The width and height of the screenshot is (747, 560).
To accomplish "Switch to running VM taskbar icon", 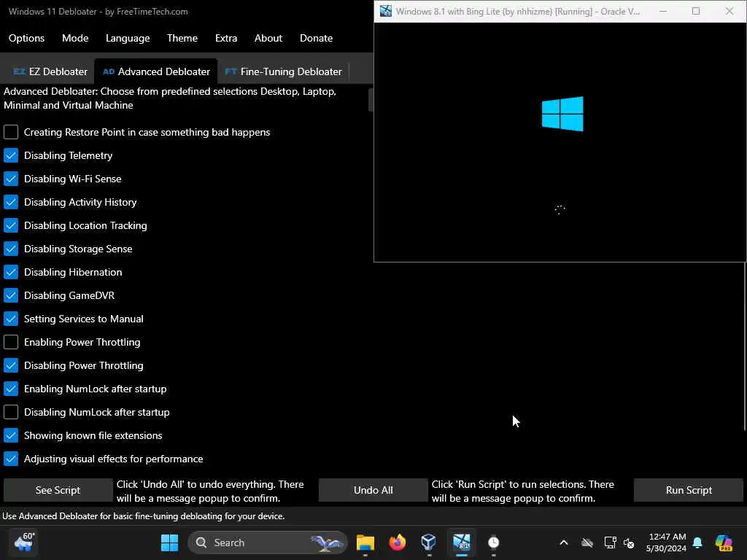I will click(x=461, y=542).
